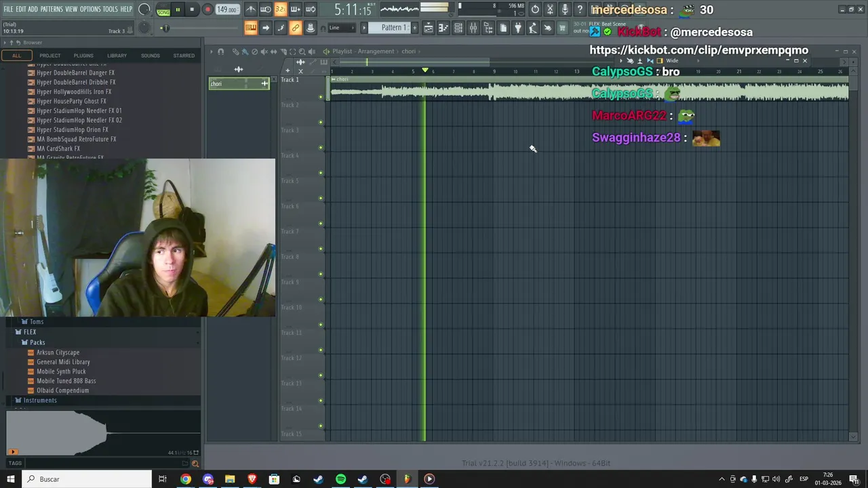Click the one-click audio recording microphone icon
868x488 pixels.
coord(565,9)
